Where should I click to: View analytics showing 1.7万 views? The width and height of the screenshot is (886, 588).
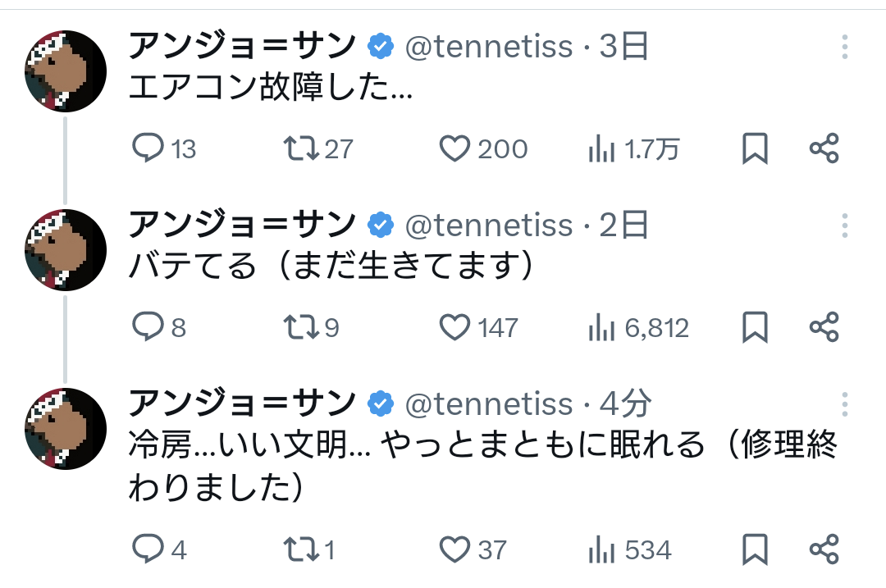634,148
